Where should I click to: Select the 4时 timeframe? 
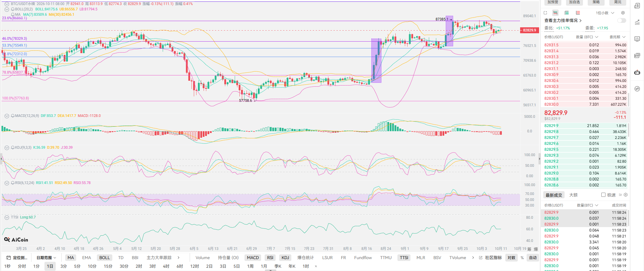coord(166,266)
